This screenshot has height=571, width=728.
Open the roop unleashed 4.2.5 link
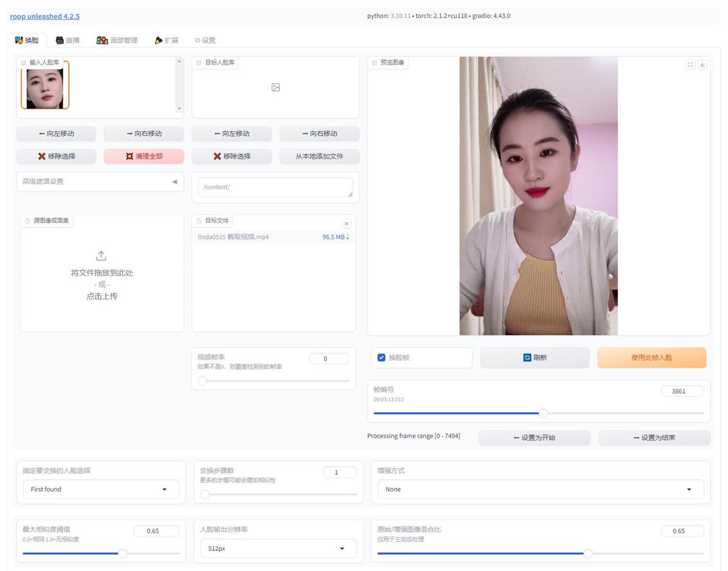(45, 16)
